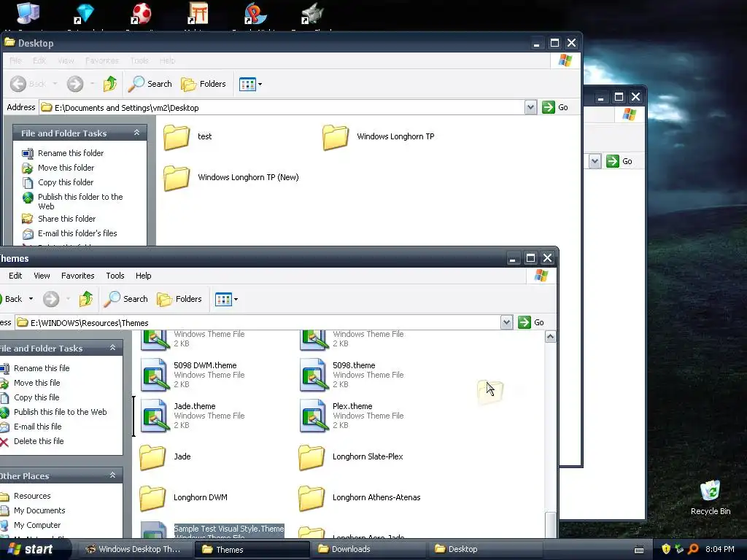
Task: Select the test folder
Action: (x=187, y=136)
